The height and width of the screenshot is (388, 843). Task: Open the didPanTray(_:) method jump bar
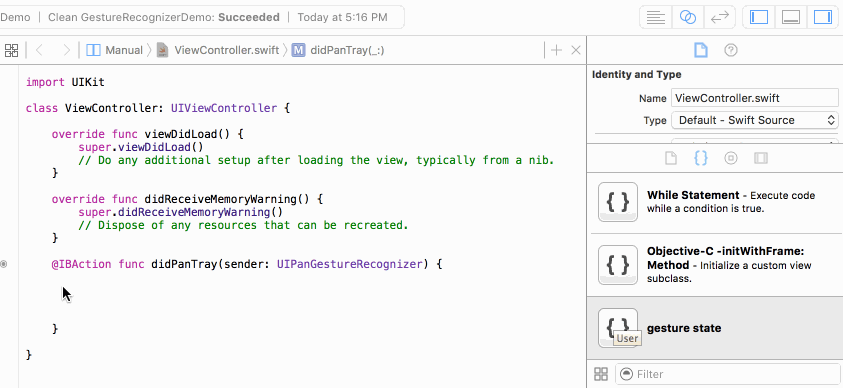(338, 51)
